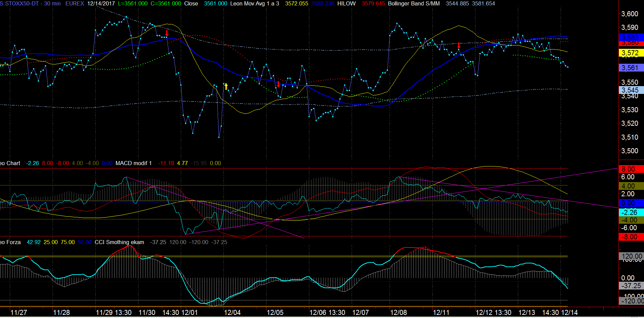Click the L=3561.000 last price value
This screenshot has width=644, height=318.
tap(133, 3)
